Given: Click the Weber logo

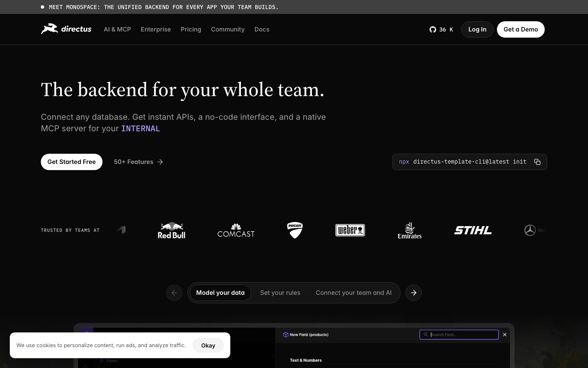Looking at the screenshot, I should pos(350,230).
